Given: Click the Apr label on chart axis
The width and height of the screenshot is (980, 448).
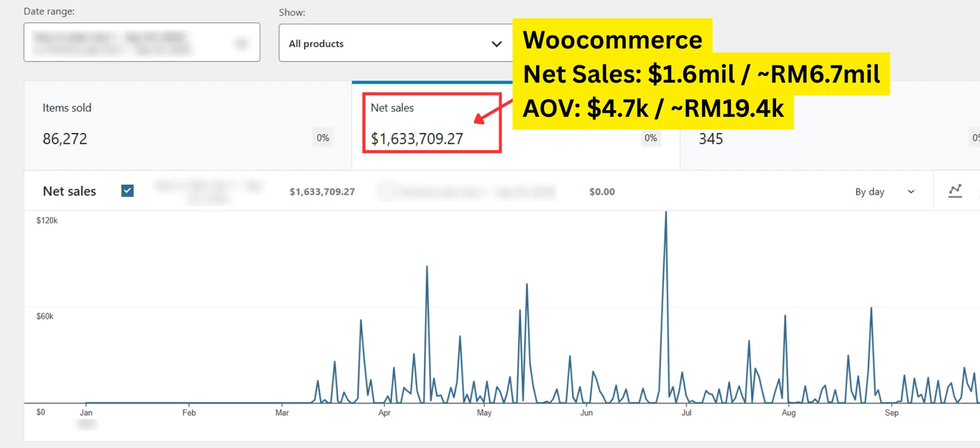Looking at the screenshot, I should [x=385, y=413].
